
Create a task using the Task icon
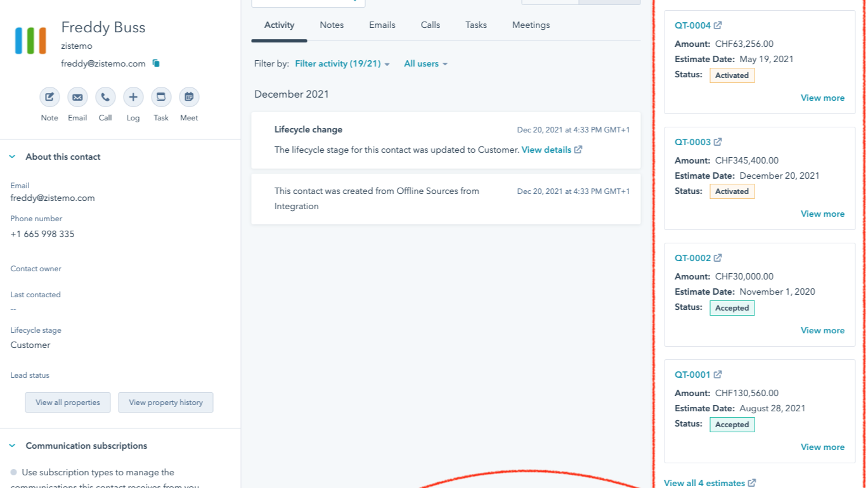coord(161,98)
